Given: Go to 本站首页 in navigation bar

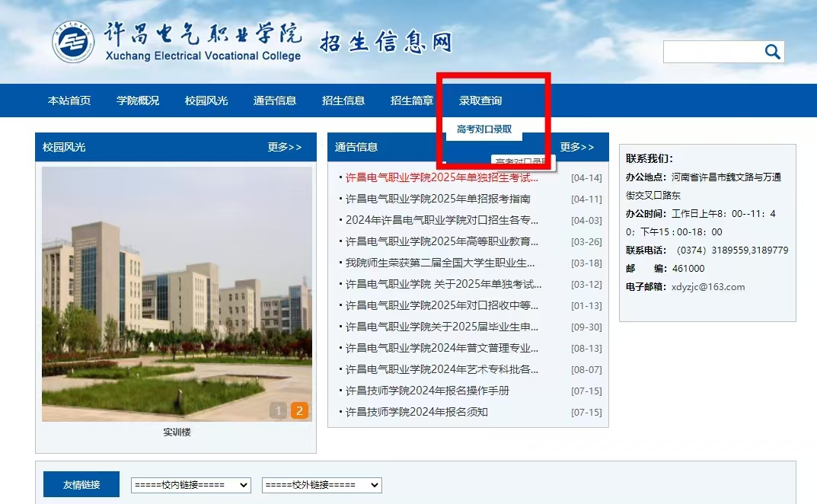Looking at the screenshot, I should [x=69, y=100].
